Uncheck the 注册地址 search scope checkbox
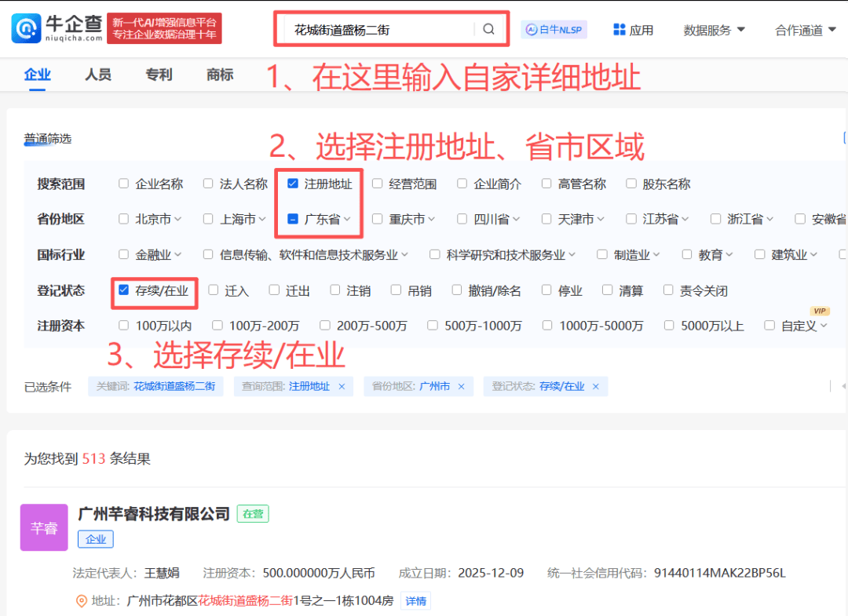This screenshot has width=848, height=616. point(292,183)
